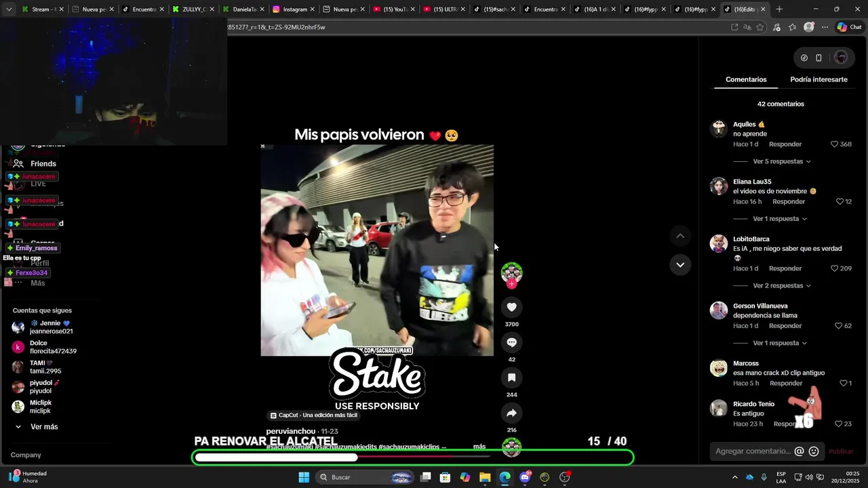Open the spinning sound disc icon

point(511,447)
